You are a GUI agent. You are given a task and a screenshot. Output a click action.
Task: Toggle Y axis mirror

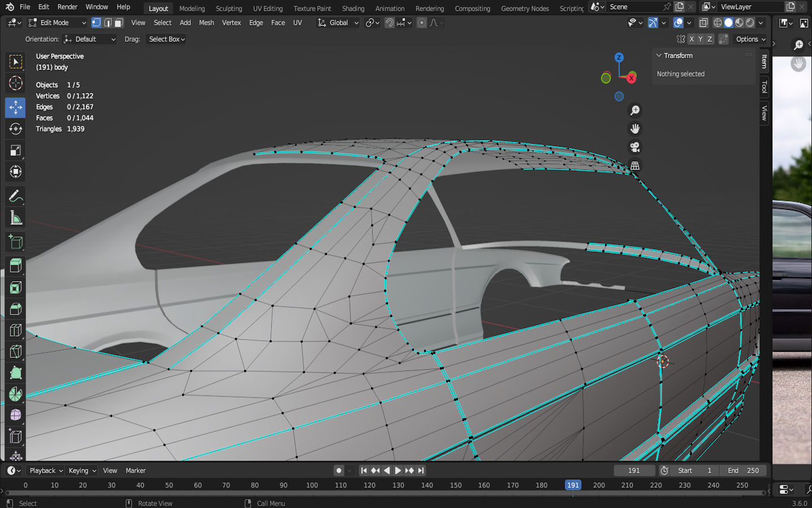(x=700, y=39)
